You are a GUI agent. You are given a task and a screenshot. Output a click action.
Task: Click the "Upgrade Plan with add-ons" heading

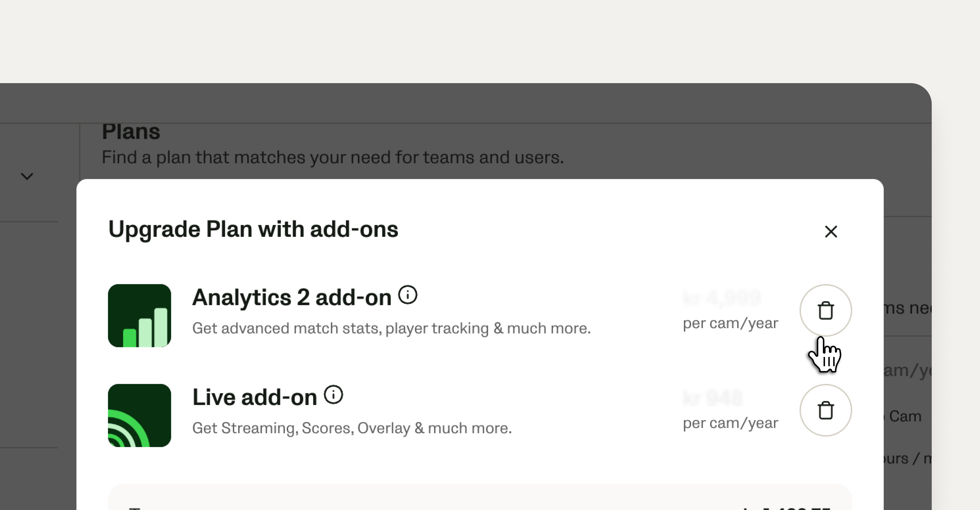click(253, 229)
